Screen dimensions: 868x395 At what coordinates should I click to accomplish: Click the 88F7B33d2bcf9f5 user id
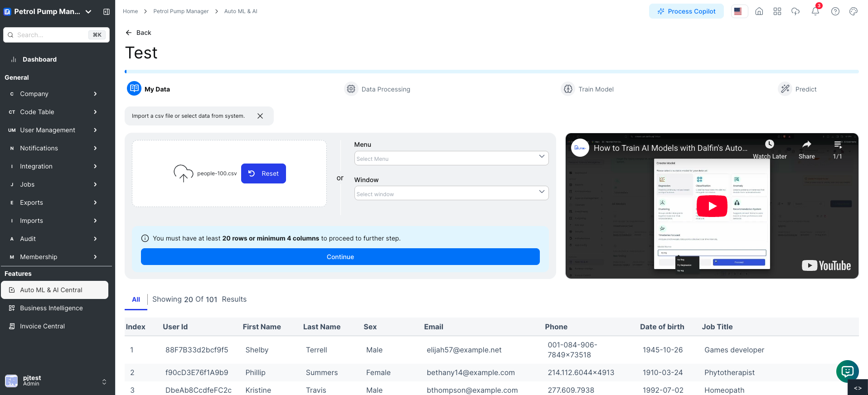pos(197,350)
